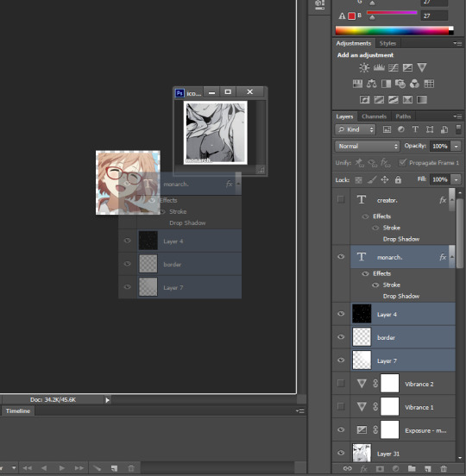Add a layer style fx
466x476 pixels.
click(x=363, y=468)
